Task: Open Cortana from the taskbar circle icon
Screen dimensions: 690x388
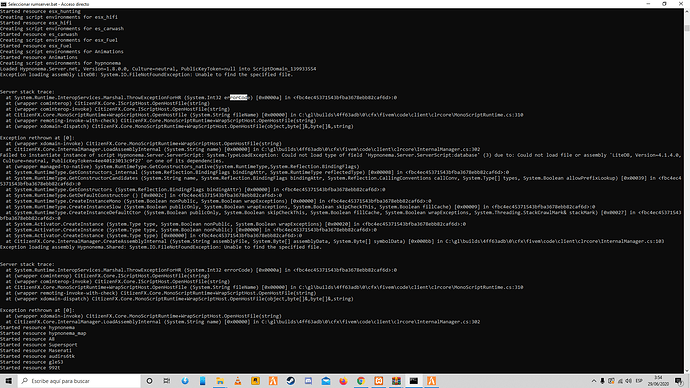Action: [149, 381]
